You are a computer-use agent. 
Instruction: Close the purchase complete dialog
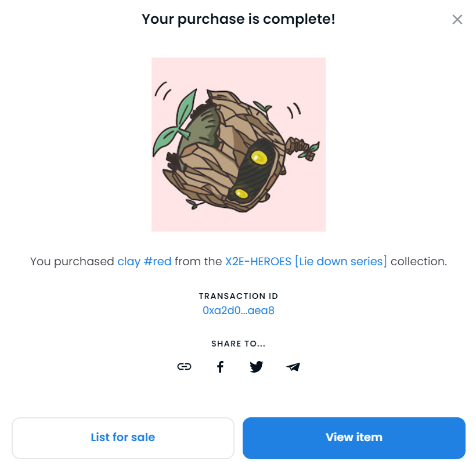[x=457, y=19]
